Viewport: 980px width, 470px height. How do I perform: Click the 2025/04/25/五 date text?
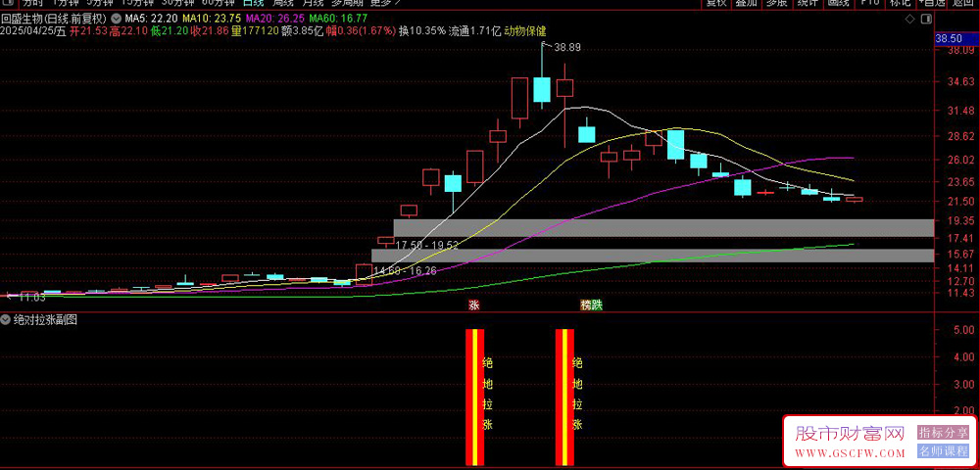click(33, 30)
